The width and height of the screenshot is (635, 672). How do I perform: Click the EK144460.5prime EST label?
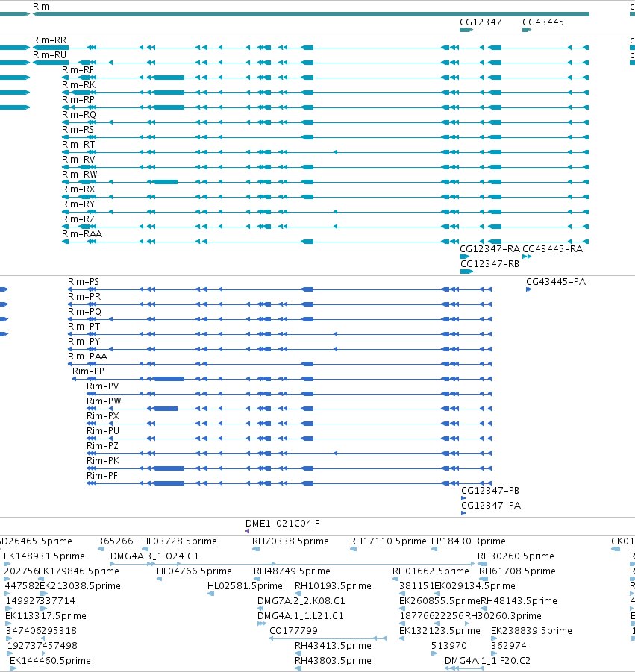(x=50, y=661)
